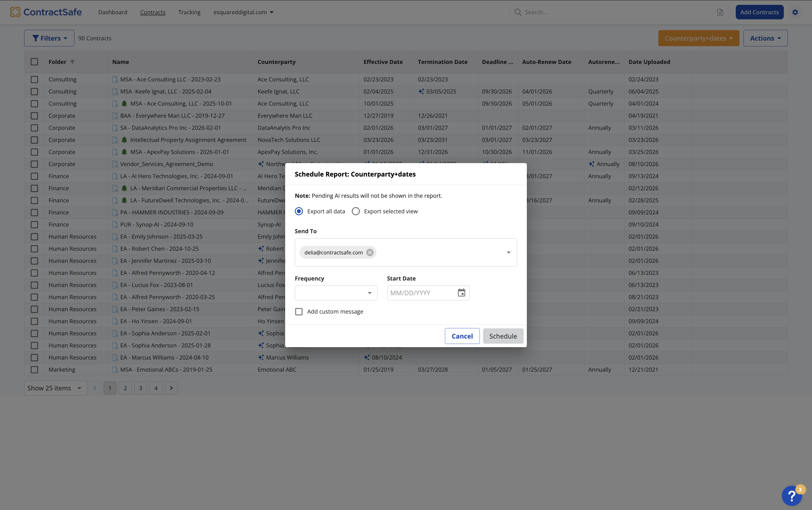
Task: Select Export all data radio option
Action: pyautogui.click(x=299, y=211)
